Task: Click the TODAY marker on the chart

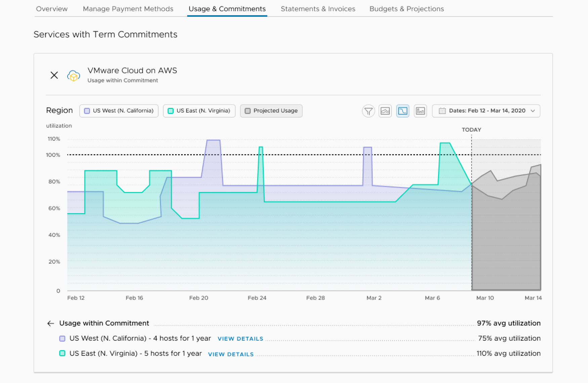Action: [471, 130]
